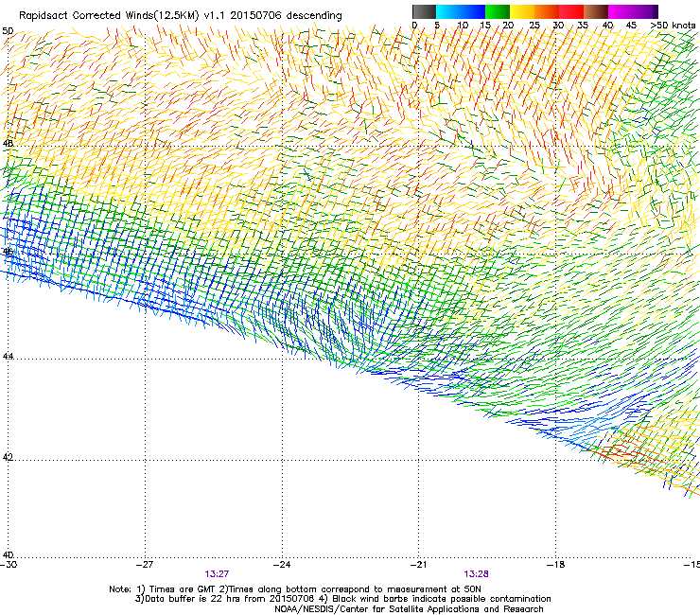Click the '48' latitude axis label
The image size is (700, 615).
point(8,143)
